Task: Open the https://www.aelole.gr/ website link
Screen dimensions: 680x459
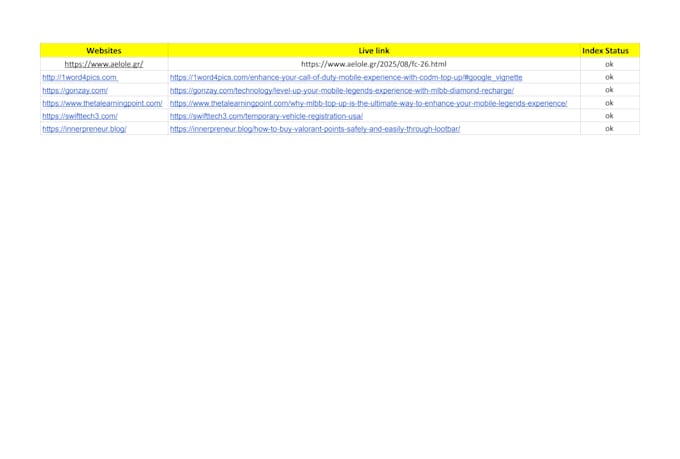Action: pos(104,64)
